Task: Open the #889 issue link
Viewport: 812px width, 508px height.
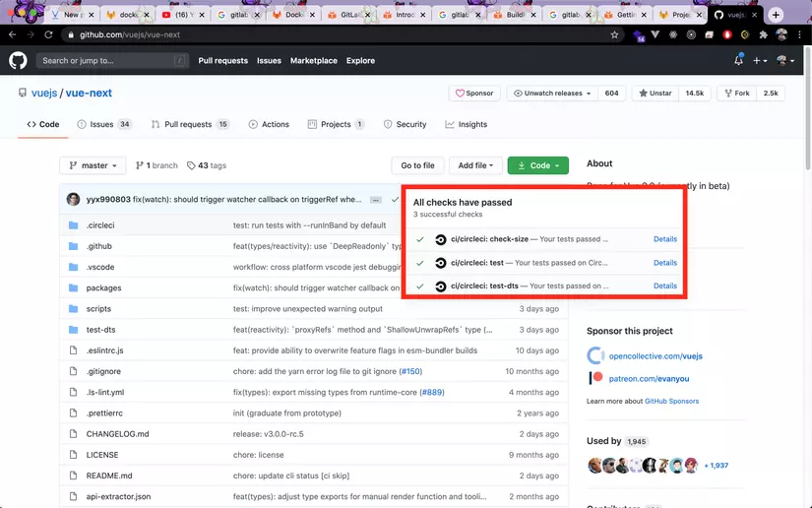Action: 432,392
